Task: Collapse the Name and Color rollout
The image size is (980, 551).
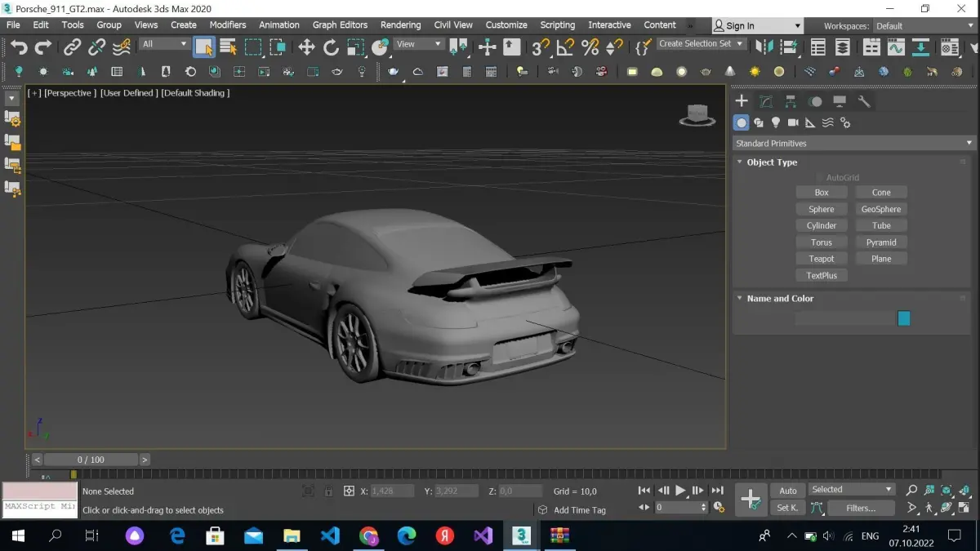Action: [x=739, y=298]
